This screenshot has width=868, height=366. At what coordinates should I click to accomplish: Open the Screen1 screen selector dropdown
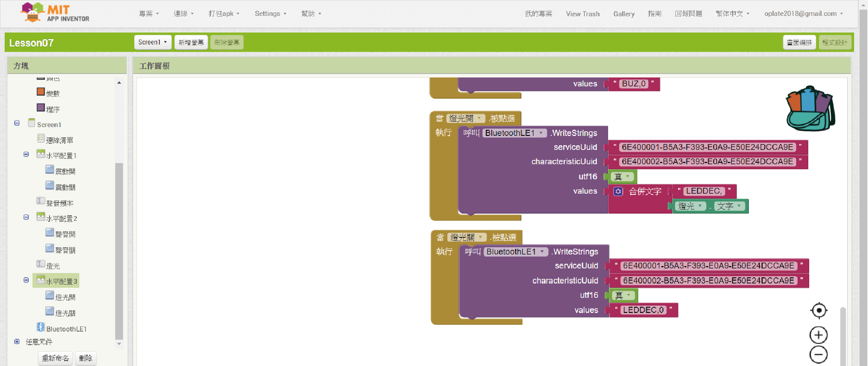pyautogui.click(x=152, y=42)
